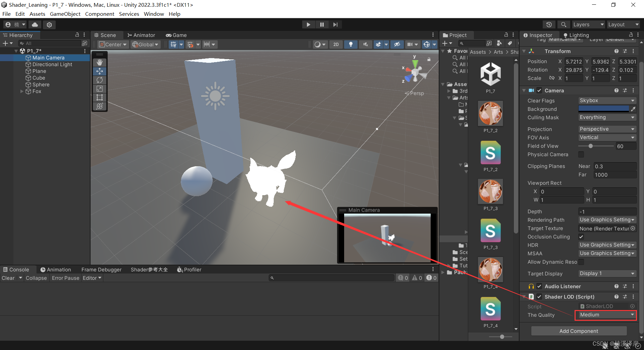Toggle scene lighting in Scene view toolbar

click(351, 44)
